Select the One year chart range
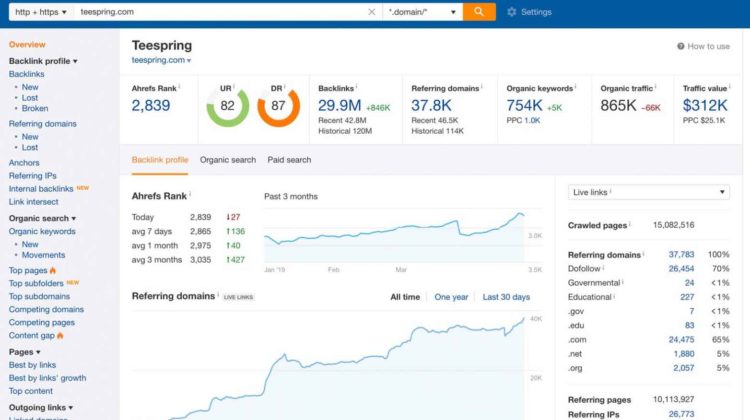 tap(451, 297)
